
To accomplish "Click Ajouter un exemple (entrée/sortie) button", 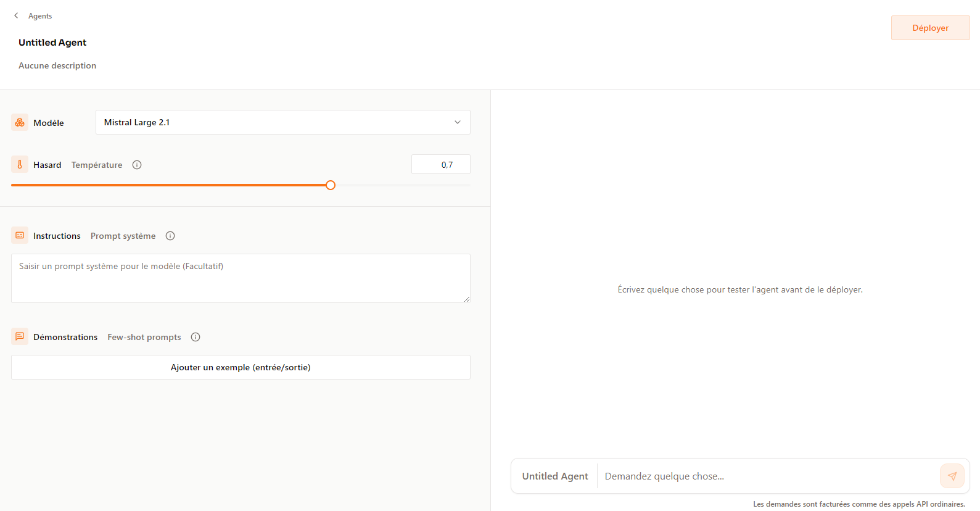I will tap(241, 367).
